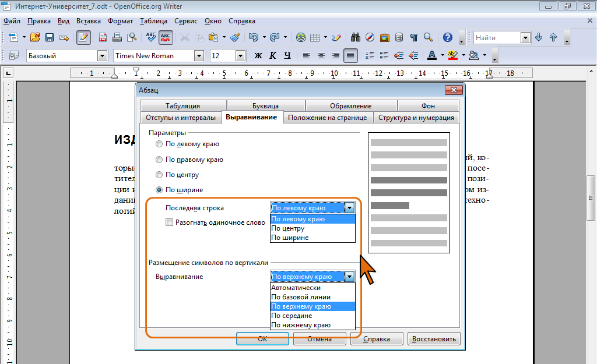Apply Bold with the Ж icon
The height and width of the screenshot is (364, 597).
pos(258,55)
